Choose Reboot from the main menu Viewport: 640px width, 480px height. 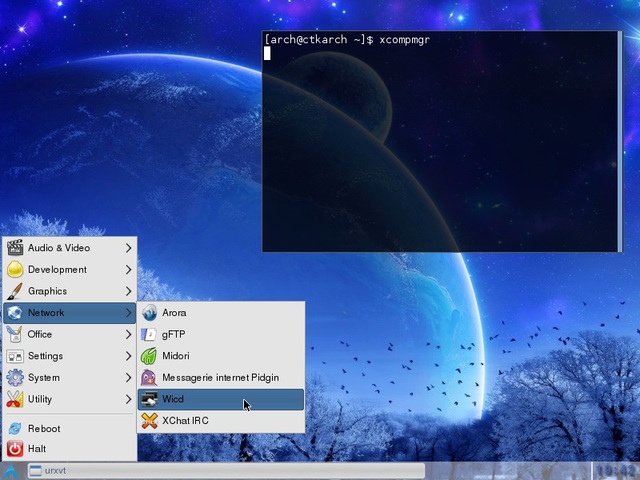tap(69, 429)
